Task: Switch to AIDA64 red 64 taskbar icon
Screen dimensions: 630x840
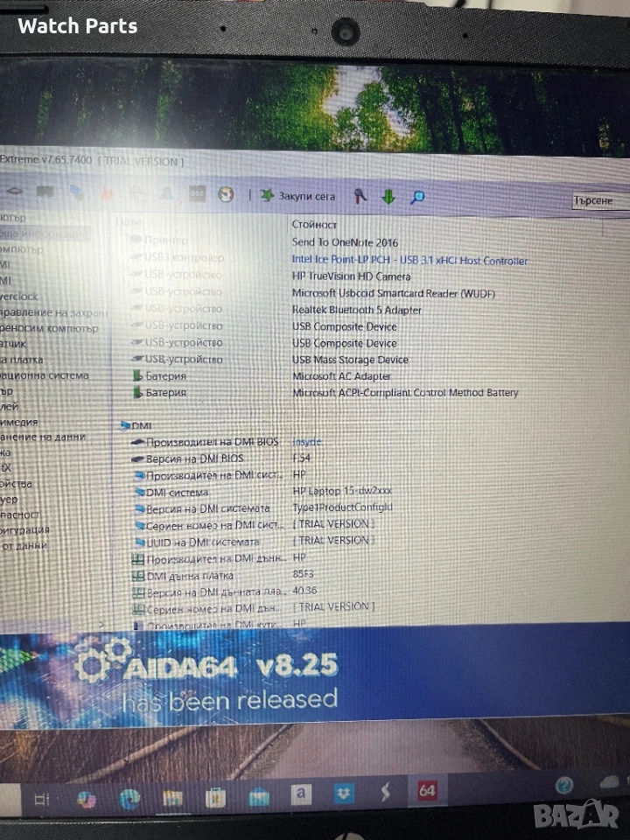Action: (x=428, y=790)
